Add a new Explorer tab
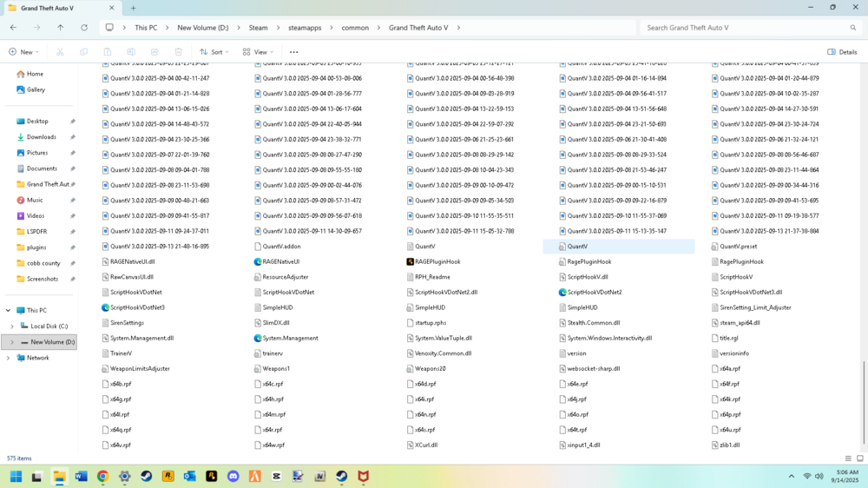Image resolution: width=868 pixels, height=488 pixels. pyautogui.click(x=133, y=9)
